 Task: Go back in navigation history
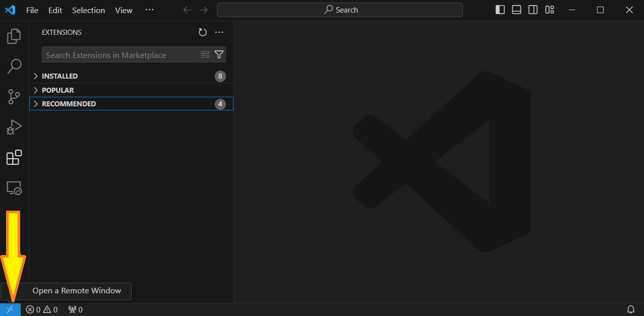click(x=187, y=10)
